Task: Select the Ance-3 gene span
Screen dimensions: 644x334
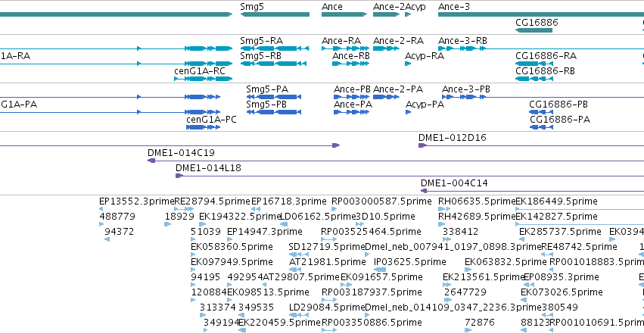Action: coord(541,14)
